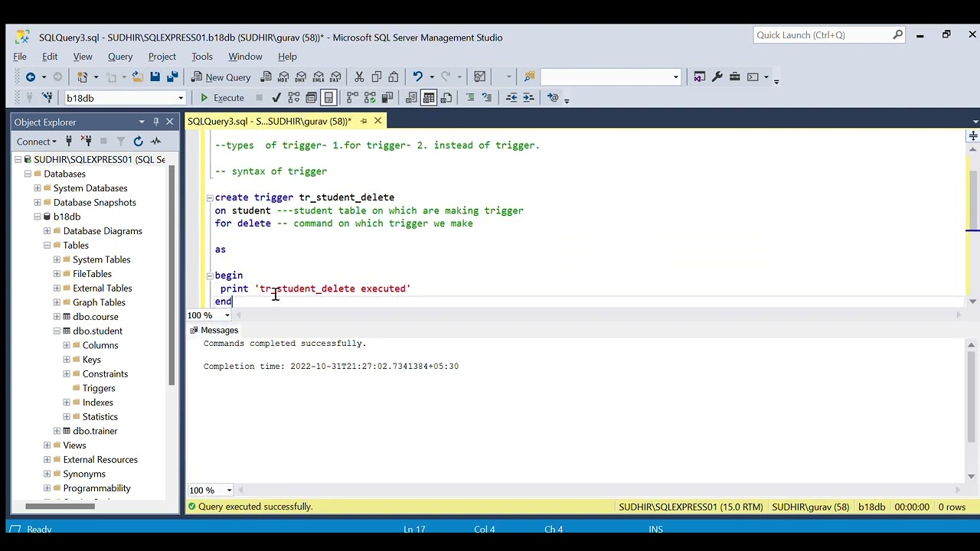Collapse the dbo.student table node
Screen dimensions: 980x551
(57, 331)
